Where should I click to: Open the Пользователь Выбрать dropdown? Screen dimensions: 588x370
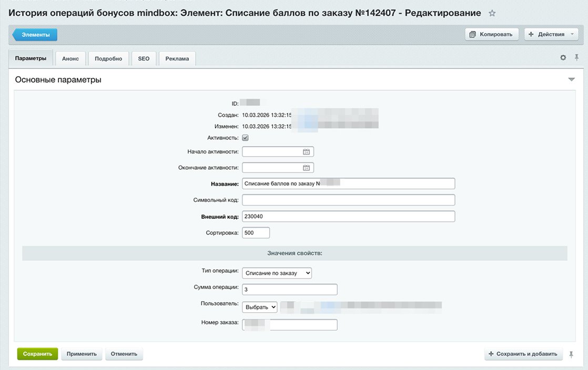coord(260,307)
